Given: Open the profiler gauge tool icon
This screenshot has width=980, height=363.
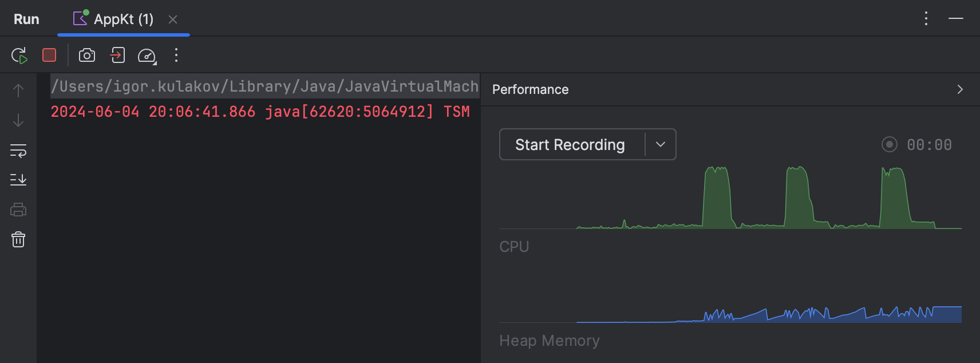Looking at the screenshot, I should [x=148, y=55].
